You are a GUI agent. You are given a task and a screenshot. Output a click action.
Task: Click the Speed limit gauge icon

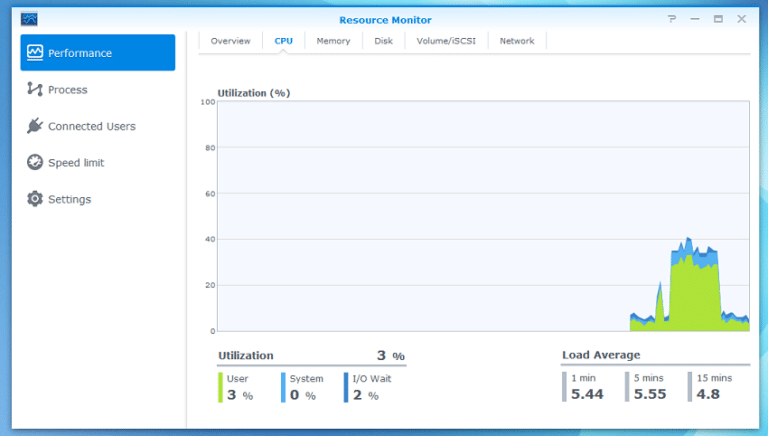point(35,162)
